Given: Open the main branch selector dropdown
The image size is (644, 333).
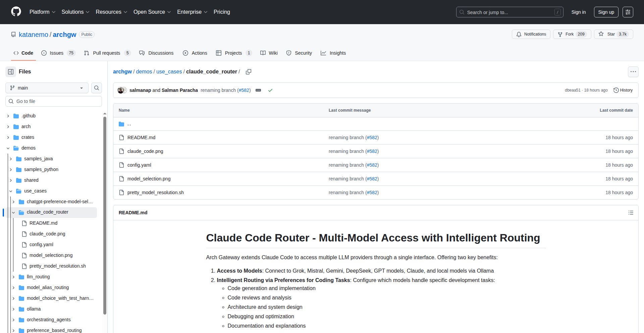Looking at the screenshot, I should tap(47, 88).
